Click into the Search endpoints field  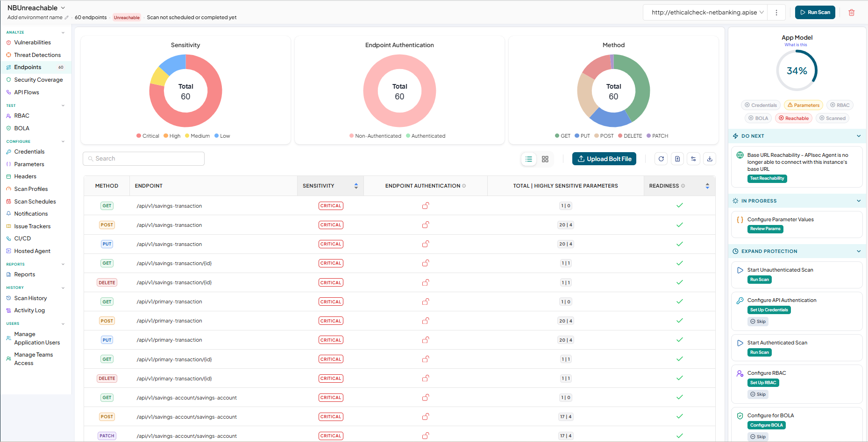143,159
